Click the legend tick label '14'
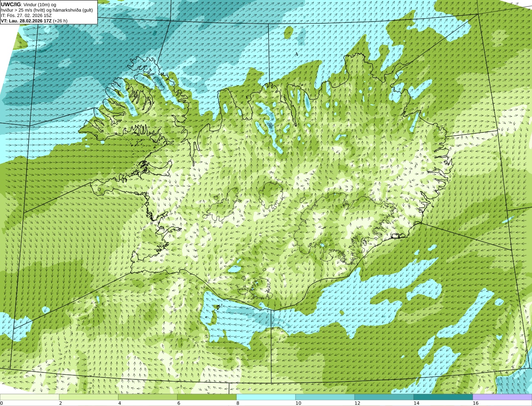 [416, 403]
